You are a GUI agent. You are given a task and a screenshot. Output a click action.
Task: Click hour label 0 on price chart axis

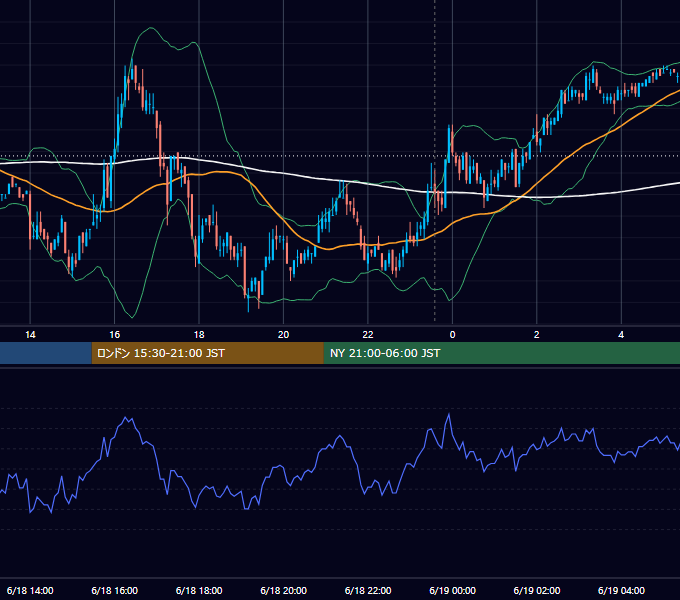click(452, 335)
